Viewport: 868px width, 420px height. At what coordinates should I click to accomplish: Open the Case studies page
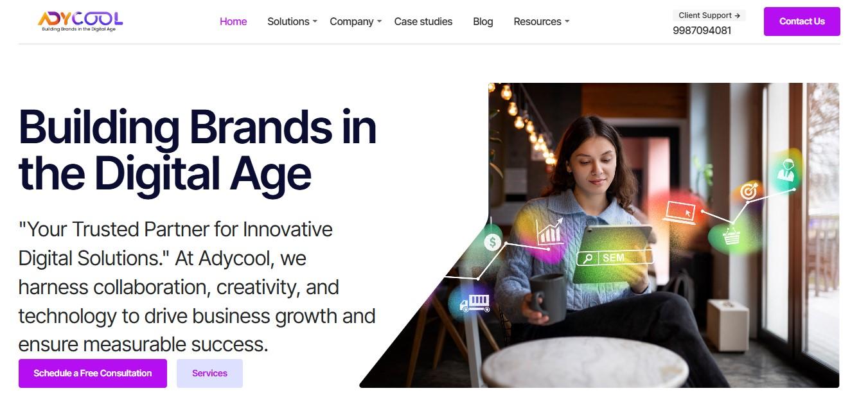pos(423,21)
